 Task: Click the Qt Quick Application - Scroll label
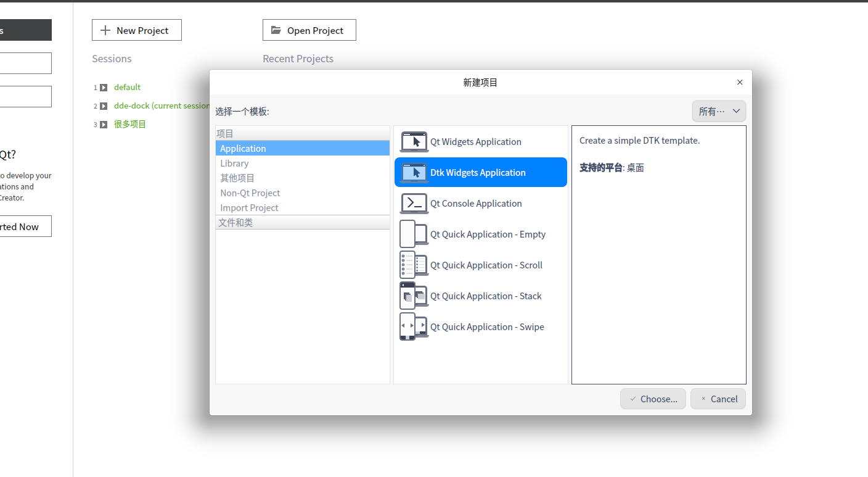[x=486, y=265]
